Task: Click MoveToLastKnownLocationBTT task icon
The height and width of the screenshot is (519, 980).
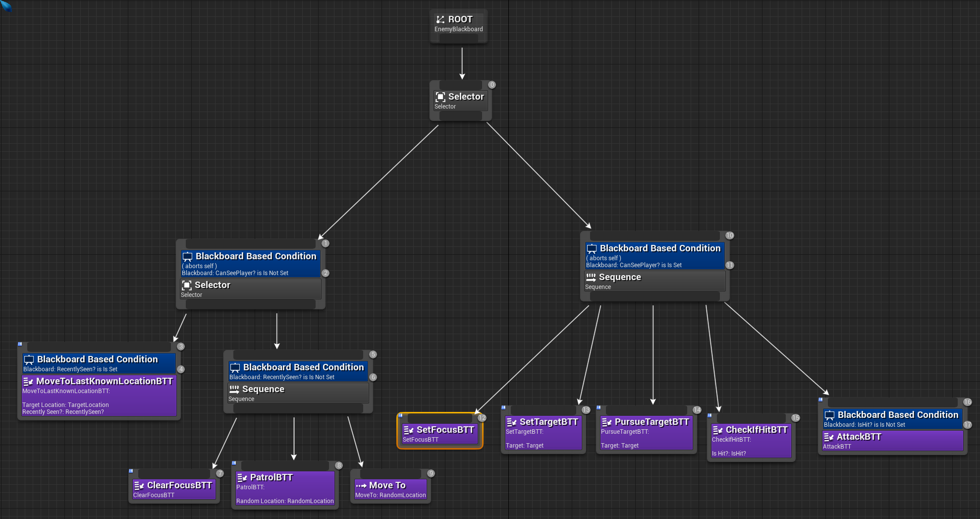Action: [28, 381]
